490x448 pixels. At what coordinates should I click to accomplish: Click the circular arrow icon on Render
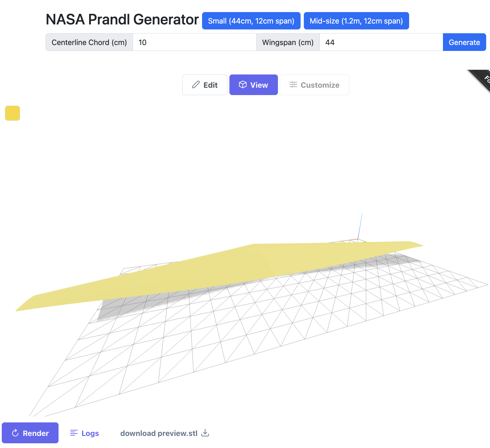point(15,433)
